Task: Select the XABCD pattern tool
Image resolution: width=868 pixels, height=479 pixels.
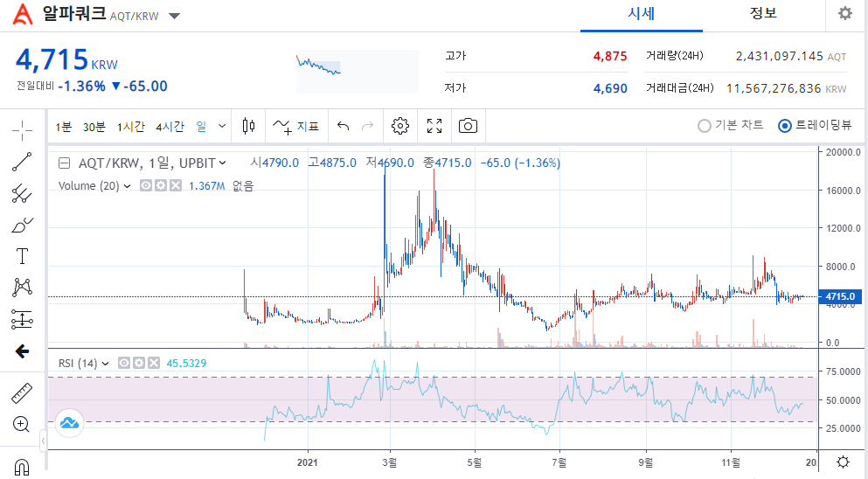Action: (22, 288)
